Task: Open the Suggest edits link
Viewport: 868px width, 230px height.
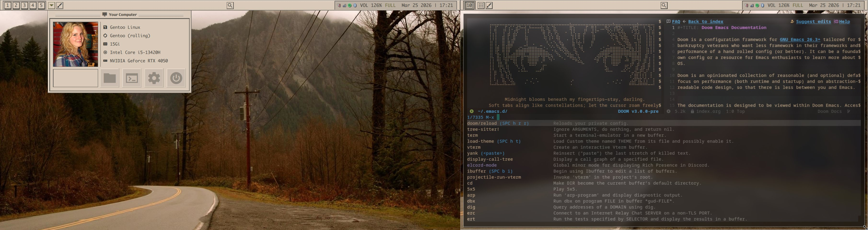Action: pyautogui.click(x=813, y=22)
